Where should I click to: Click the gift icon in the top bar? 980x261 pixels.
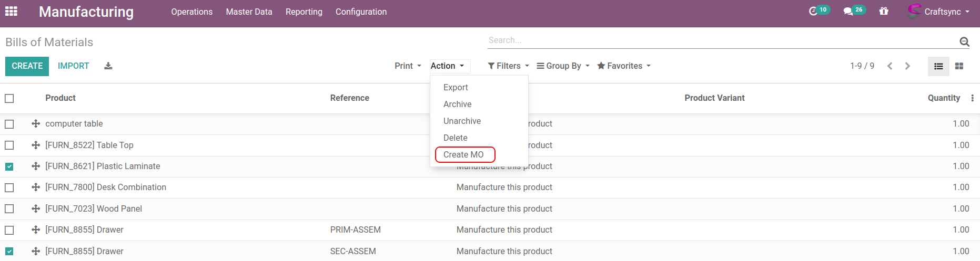click(x=884, y=11)
